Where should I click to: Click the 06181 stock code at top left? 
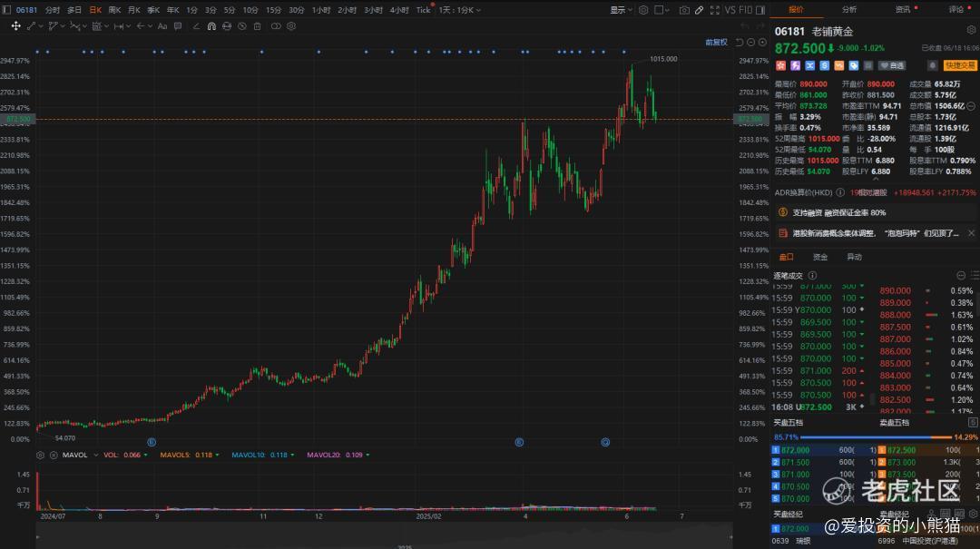(x=26, y=10)
